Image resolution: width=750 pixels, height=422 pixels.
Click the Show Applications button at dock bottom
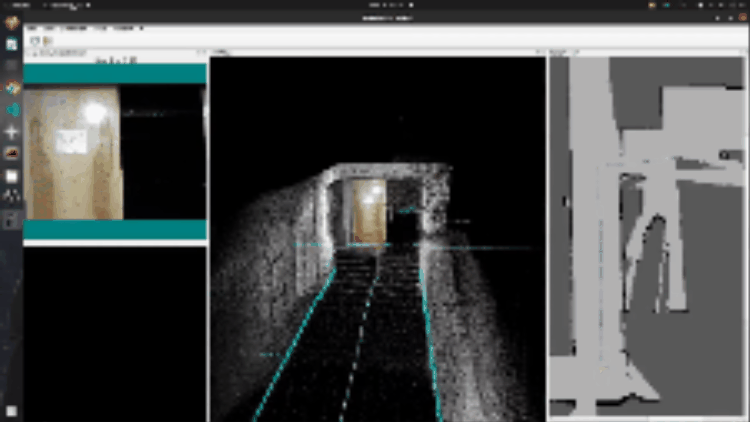point(12,410)
